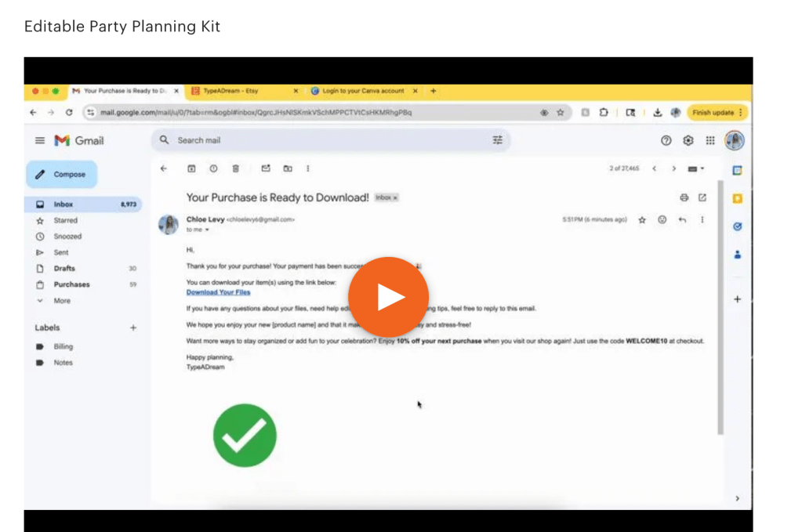Archive the open email
802x532 pixels.
pyautogui.click(x=191, y=168)
